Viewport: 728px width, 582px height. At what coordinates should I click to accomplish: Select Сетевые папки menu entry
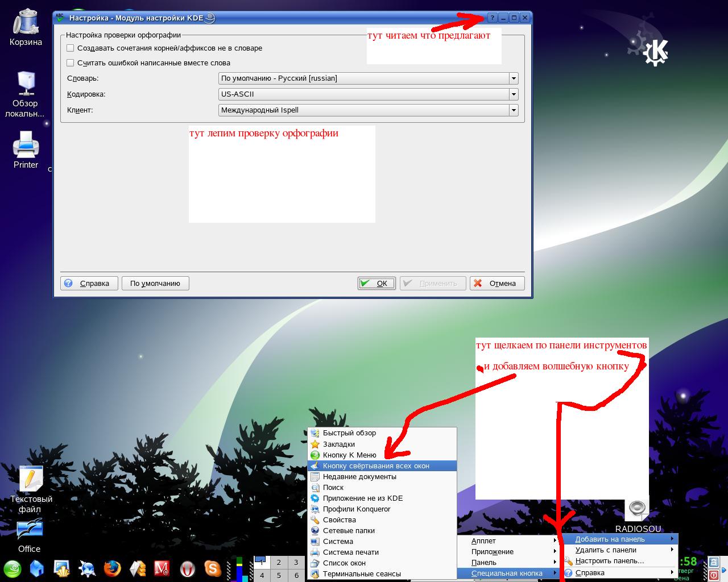382,531
